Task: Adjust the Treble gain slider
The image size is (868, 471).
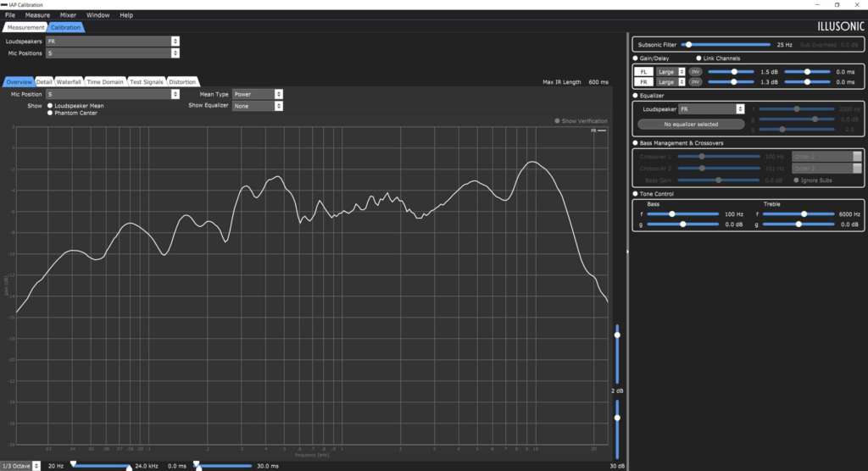Action: point(798,224)
